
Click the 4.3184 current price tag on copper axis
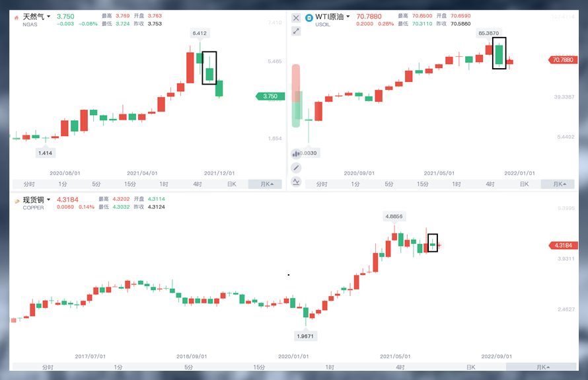(x=563, y=245)
